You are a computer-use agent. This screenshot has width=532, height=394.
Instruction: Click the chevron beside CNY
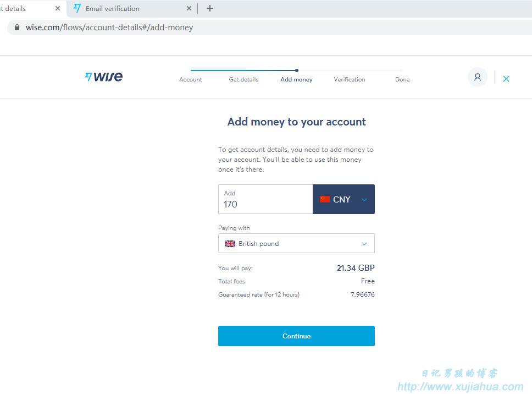point(364,200)
